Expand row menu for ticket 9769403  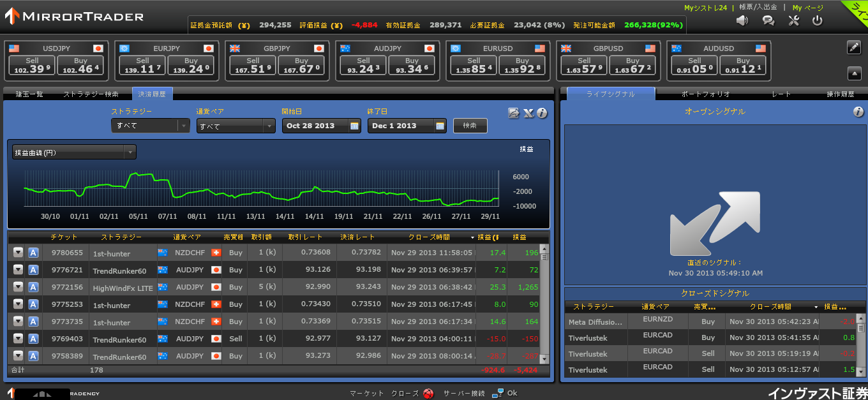coord(18,339)
